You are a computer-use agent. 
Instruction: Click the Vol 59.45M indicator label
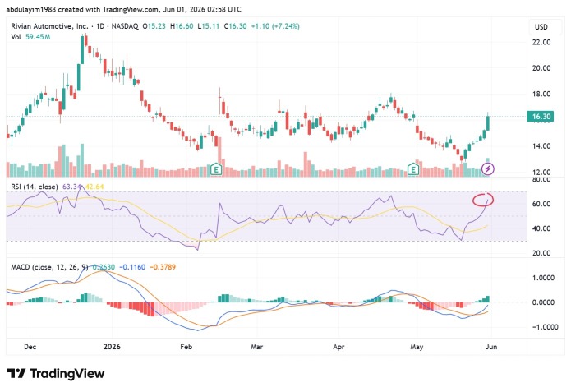[30, 37]
